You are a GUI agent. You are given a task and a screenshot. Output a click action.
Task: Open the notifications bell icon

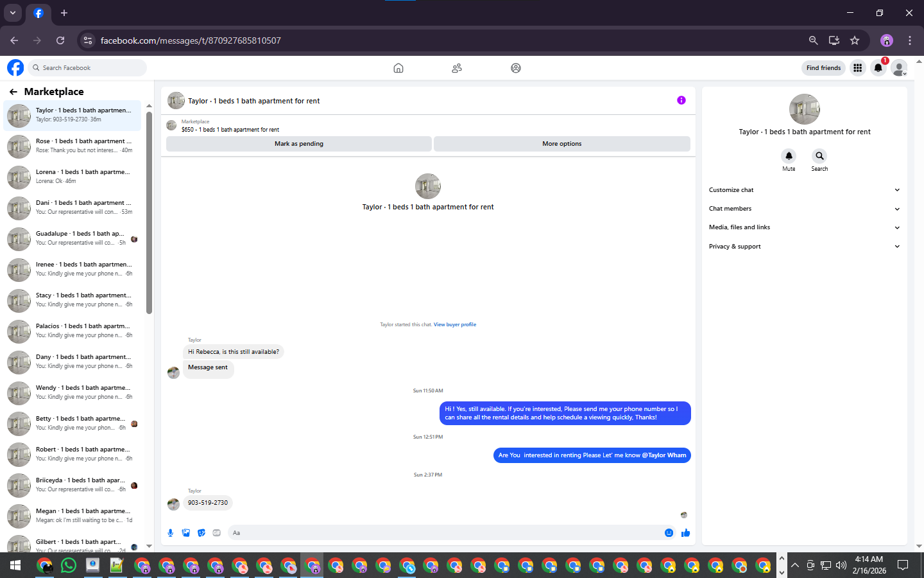878,67
